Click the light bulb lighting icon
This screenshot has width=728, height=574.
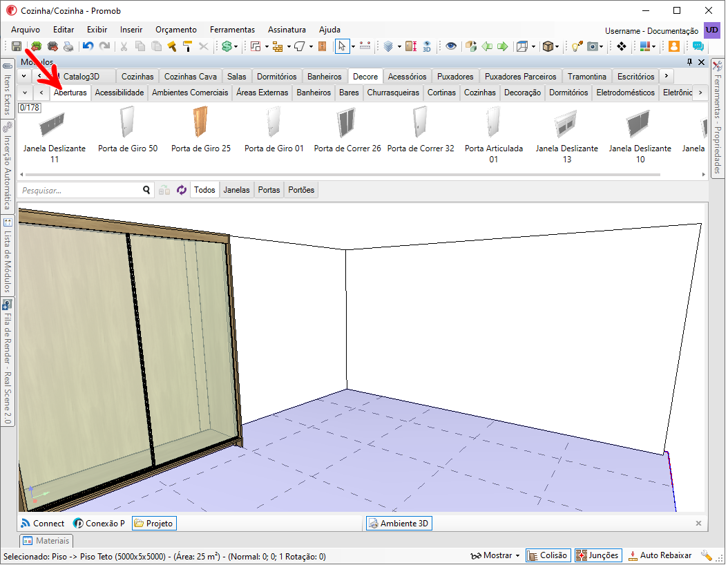pos(577,46)
